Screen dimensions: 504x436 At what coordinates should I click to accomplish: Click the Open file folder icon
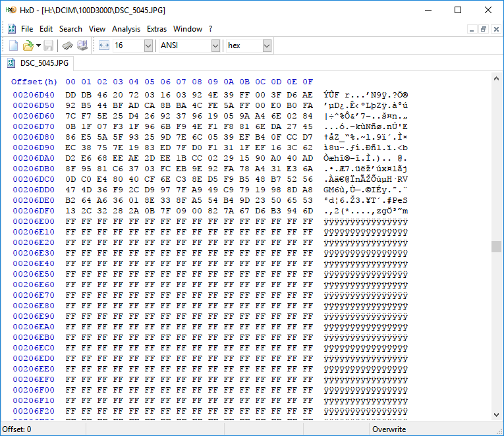coord(27,45)
